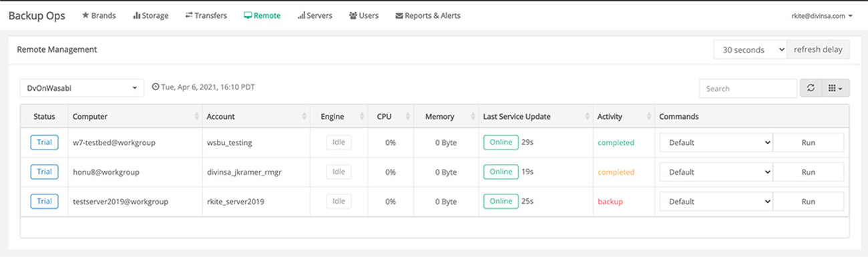Open the Default command dropdown for honu8
This screenshot has height=257, width=868.
click(x=716, y=172)
